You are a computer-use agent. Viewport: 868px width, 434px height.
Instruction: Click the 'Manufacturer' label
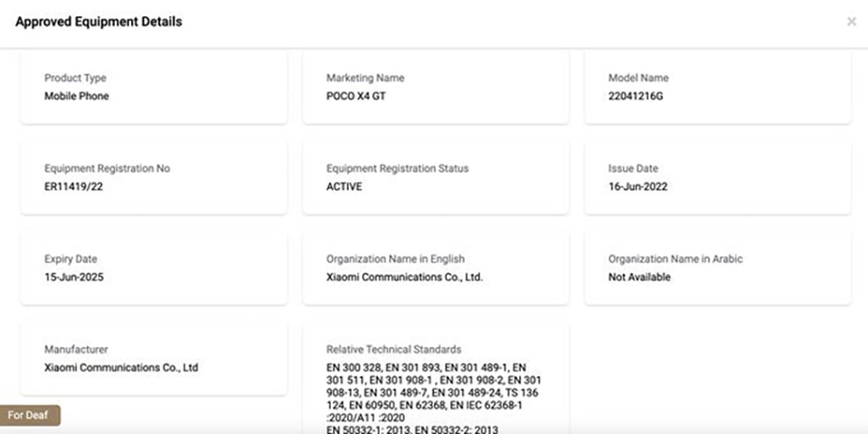click(x=76, y=349)
